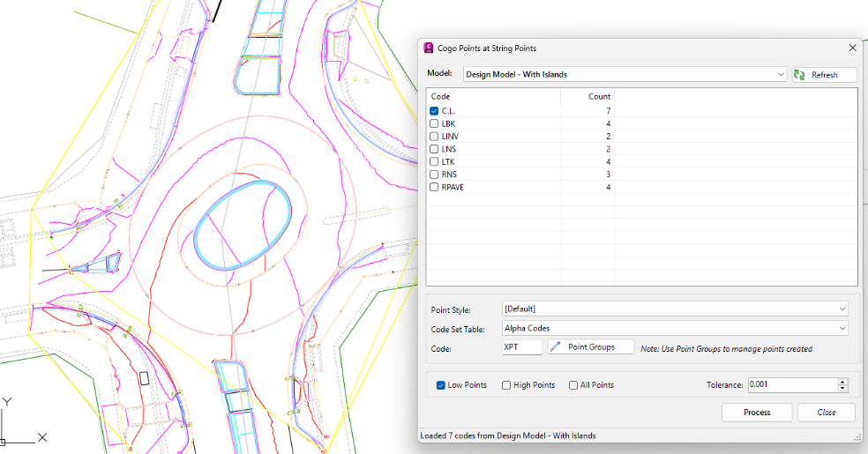Close the Cogo Points dialog with X

coord(852,48)
